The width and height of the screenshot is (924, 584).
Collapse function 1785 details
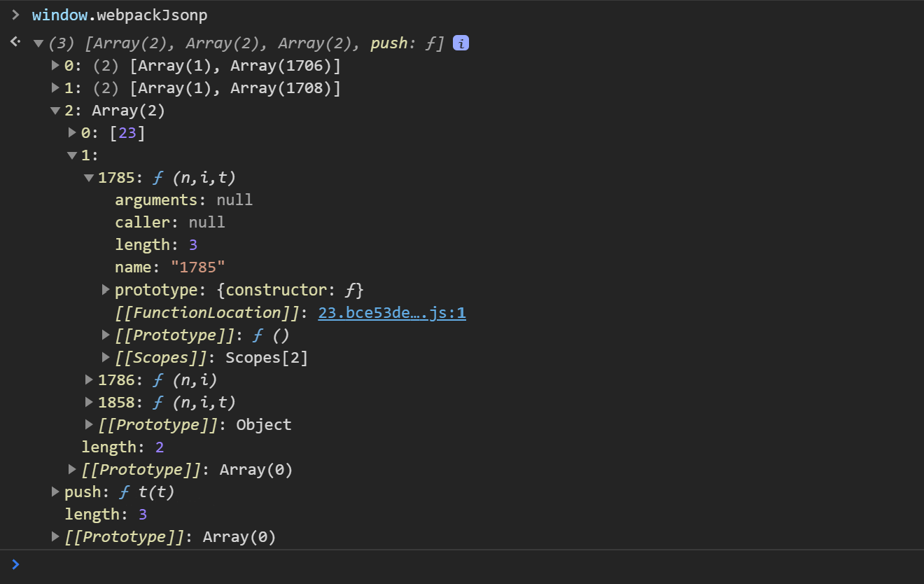click(x=88, y=177)
